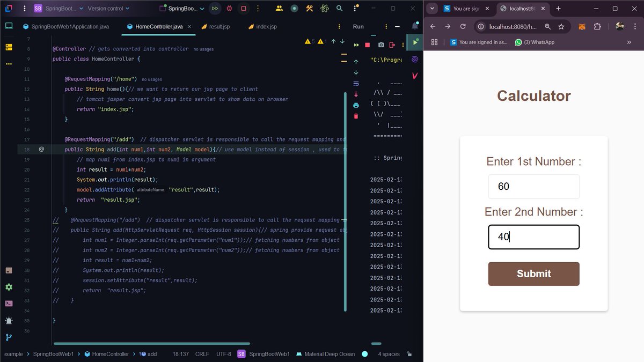Screen dimensions: 644x362
Task: Open the editor tabs overflow kebab menu
Action: click(x=339, y=26)
